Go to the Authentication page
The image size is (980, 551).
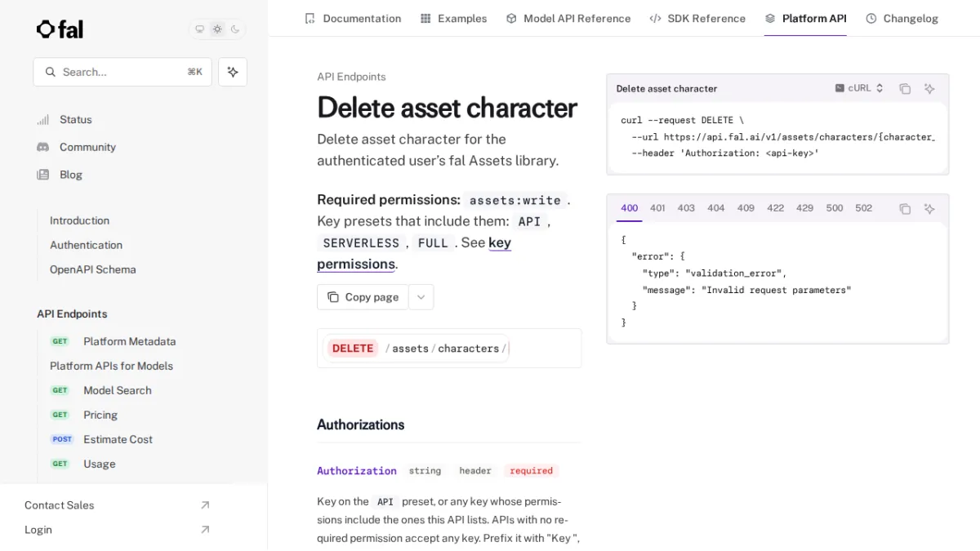tap(86, 245)
